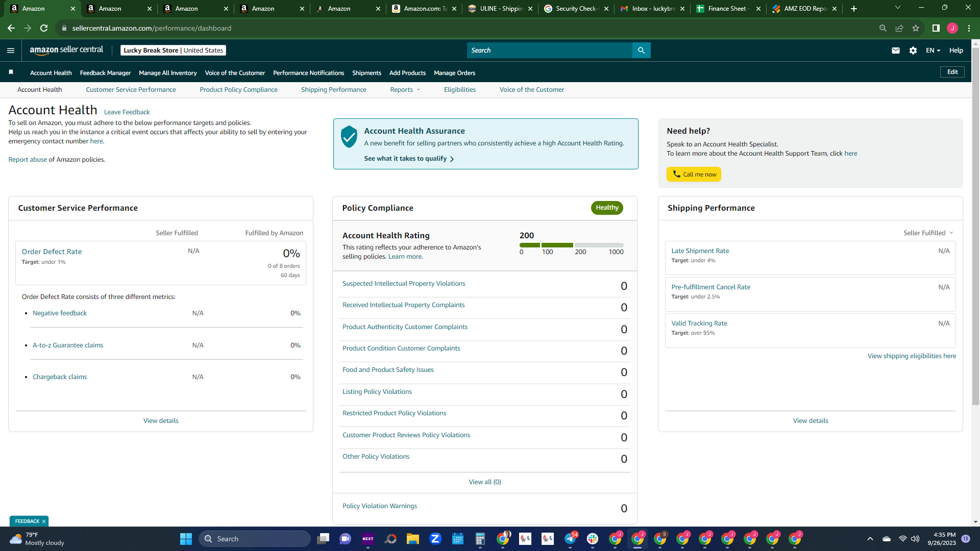This screenshot has height=551, width=980.
Task: Open a new browser tab
Action: tap(854, 9)
